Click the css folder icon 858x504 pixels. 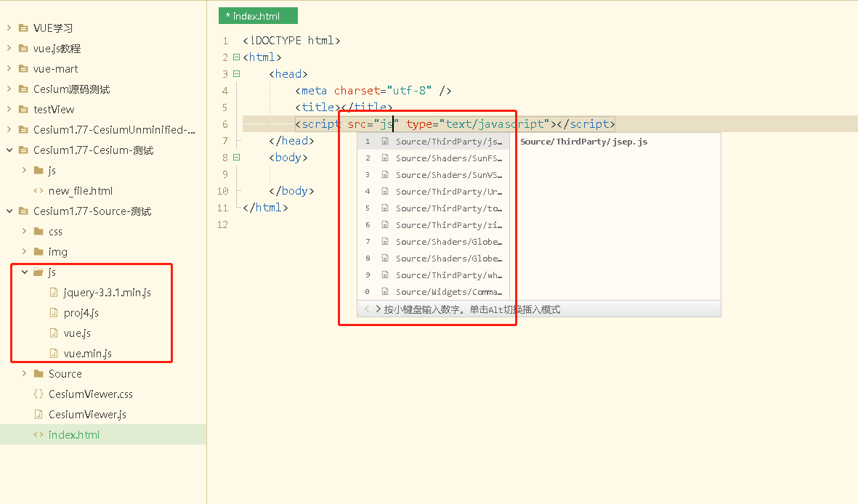39,231
